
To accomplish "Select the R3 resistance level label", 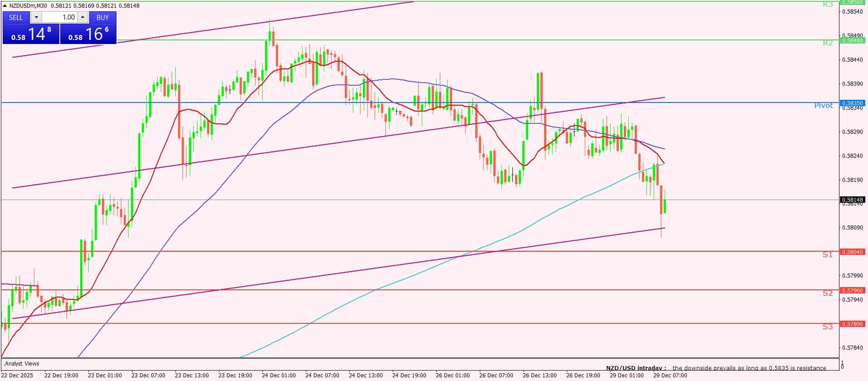I will tap(828, 5).
